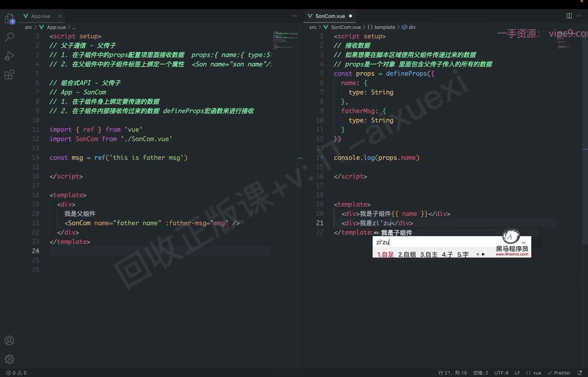Viewport: 588px width, 377px height.
Task: Click the errors and warnings status indicator
Action: pyautogui.click(x=16, y=373)
